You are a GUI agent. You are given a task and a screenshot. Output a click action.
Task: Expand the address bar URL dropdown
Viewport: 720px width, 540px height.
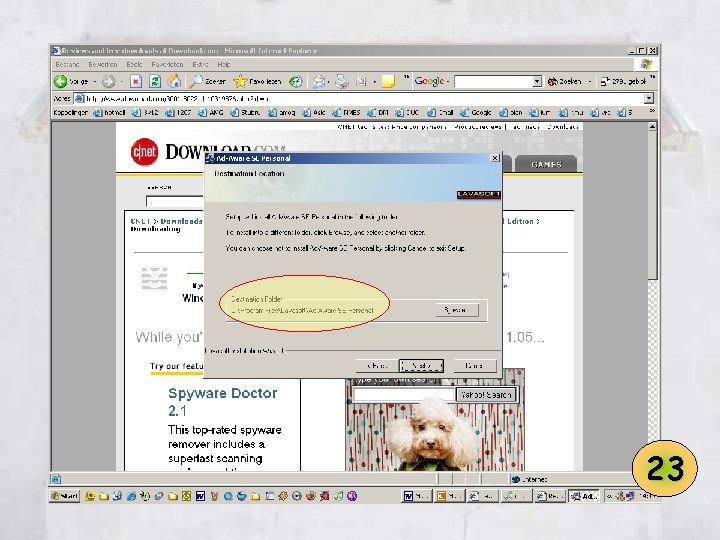[x=648, y=98]
